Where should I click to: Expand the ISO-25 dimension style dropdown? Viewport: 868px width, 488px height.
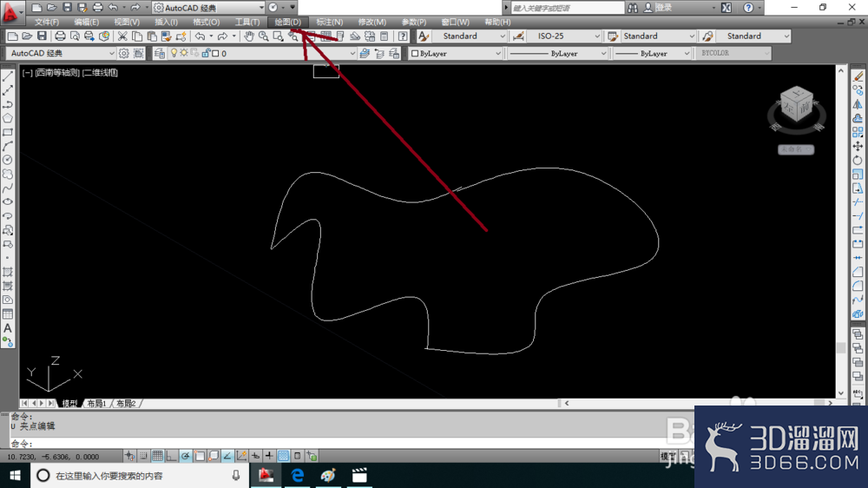pos(564,36)
